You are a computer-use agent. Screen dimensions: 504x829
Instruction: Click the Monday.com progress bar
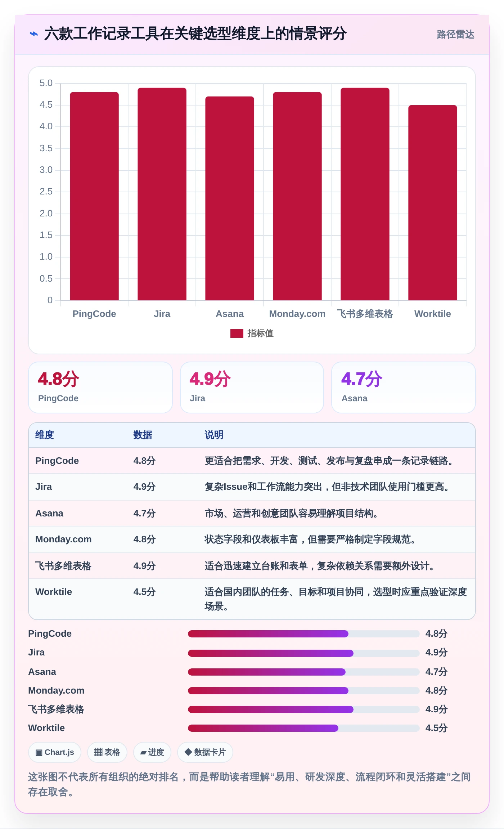tap(303, 690)
